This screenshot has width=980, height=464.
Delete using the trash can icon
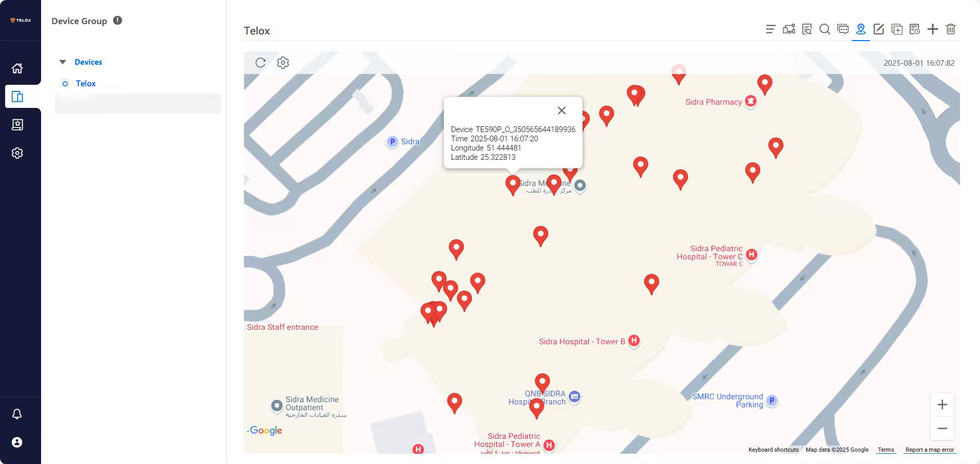coord(951,29)
